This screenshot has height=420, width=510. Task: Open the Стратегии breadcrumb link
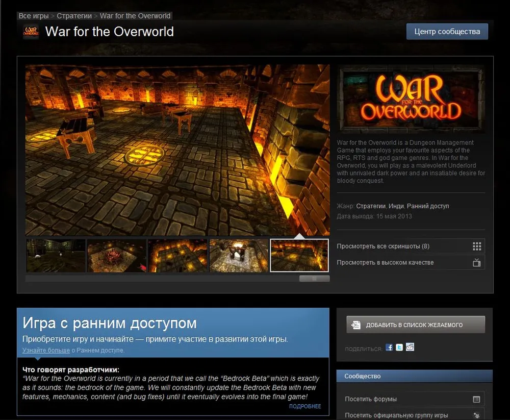click(x=74, y=16)
